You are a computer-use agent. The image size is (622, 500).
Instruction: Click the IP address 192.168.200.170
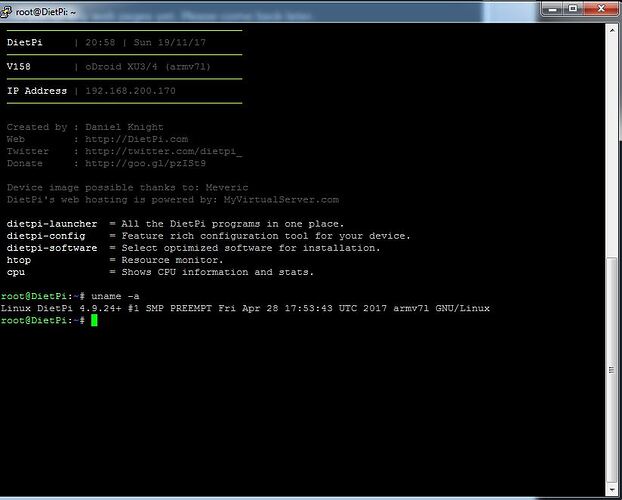coord(131,91)
